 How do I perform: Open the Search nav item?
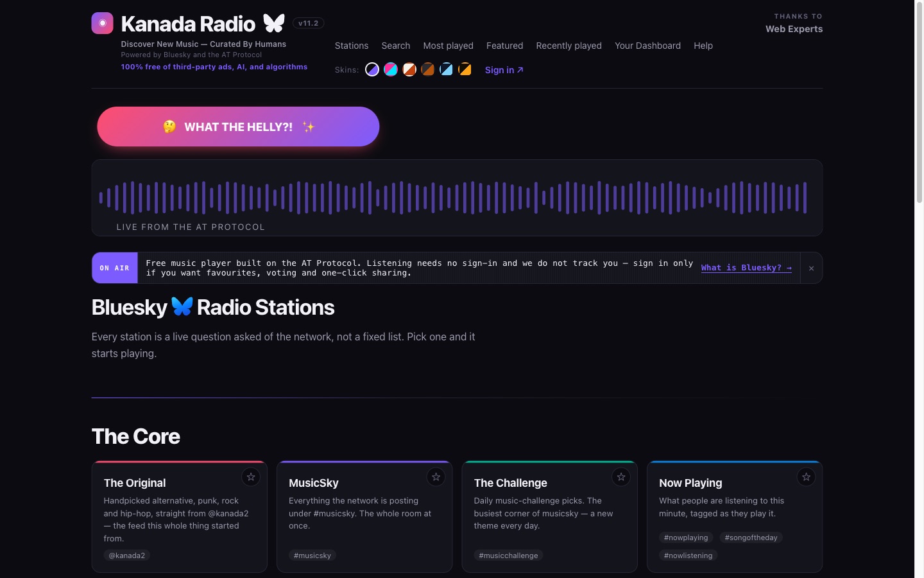396,46
